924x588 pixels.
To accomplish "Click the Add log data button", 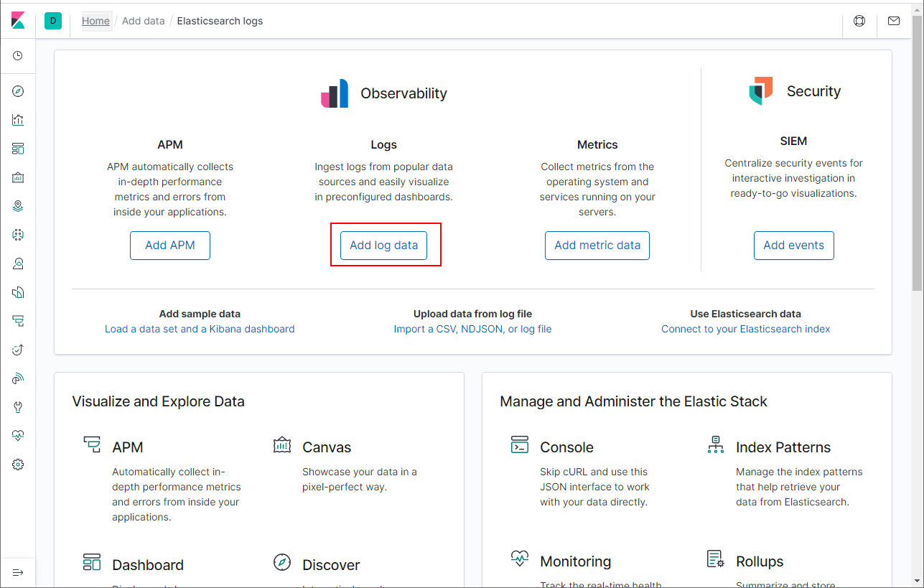I will click(384, 246).
